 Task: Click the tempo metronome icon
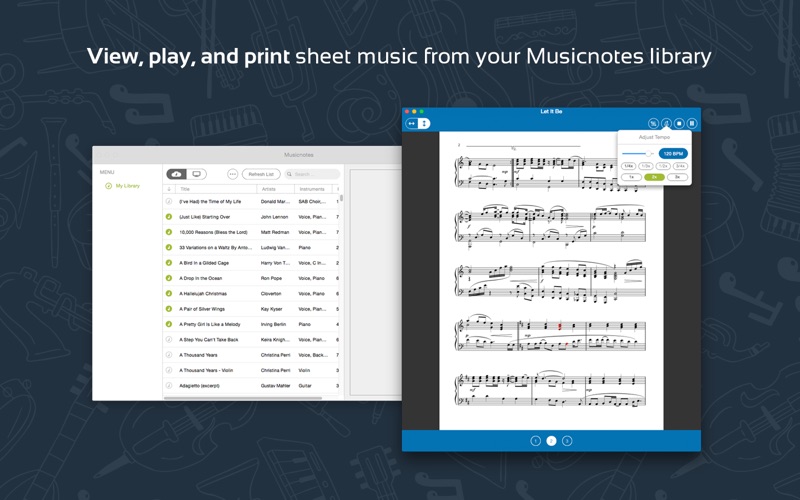666,123
